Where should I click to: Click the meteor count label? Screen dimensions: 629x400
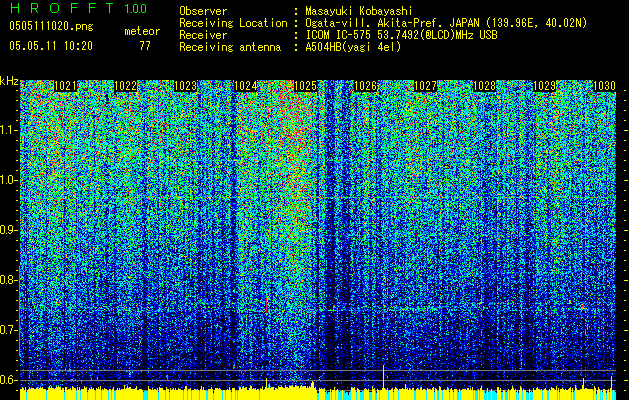coord(142,31)
